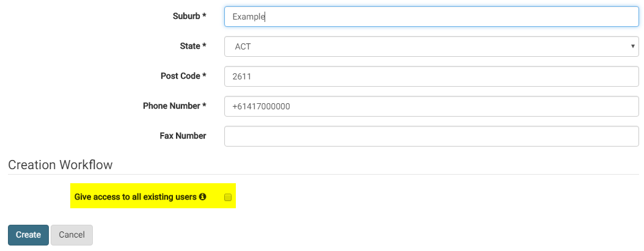Click the 'Give access to all existing users' label
The image size is (644, 251).
[x=135, y=197]
